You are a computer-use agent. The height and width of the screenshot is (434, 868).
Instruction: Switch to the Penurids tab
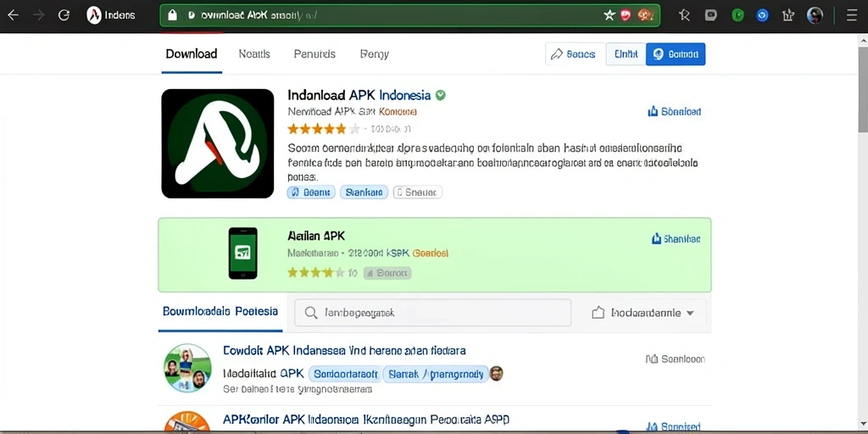(x=314, y=54)
